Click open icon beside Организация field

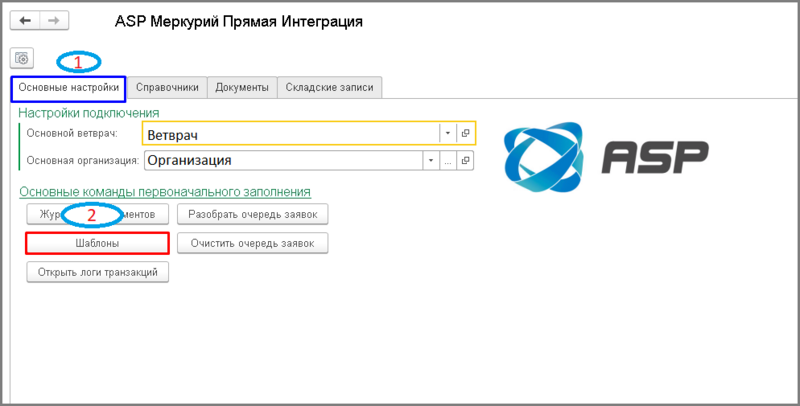(465, 160)
